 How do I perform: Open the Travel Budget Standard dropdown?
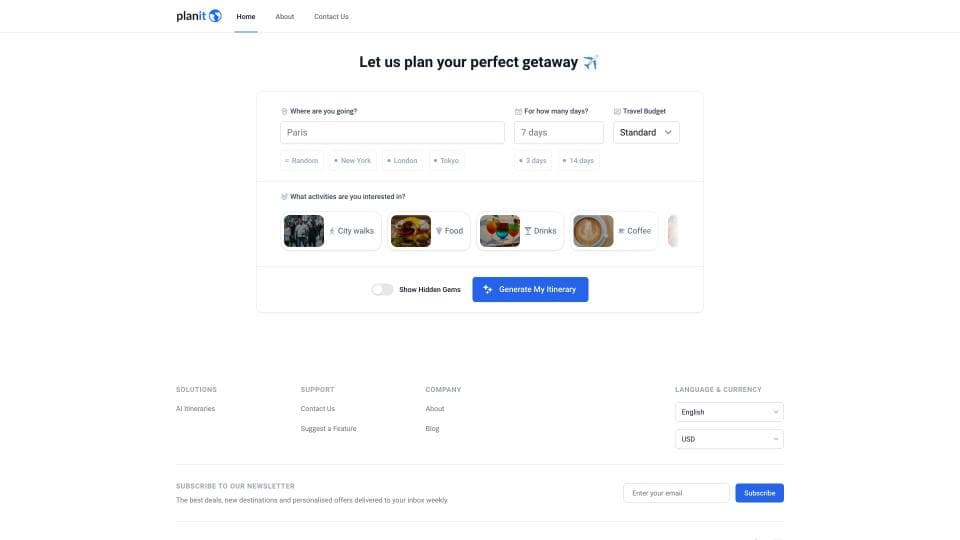pyautogui.click(x=646, y=132)
